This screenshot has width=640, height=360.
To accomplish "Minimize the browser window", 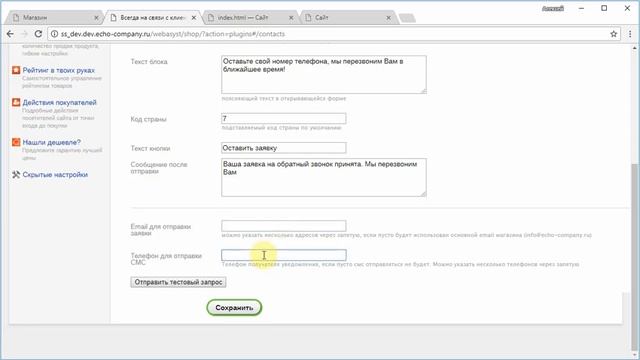I will (581, 8).
